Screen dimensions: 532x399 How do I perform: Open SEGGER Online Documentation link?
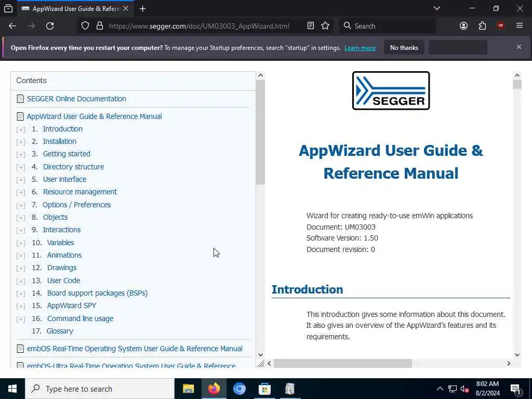(x=76, y=99)
